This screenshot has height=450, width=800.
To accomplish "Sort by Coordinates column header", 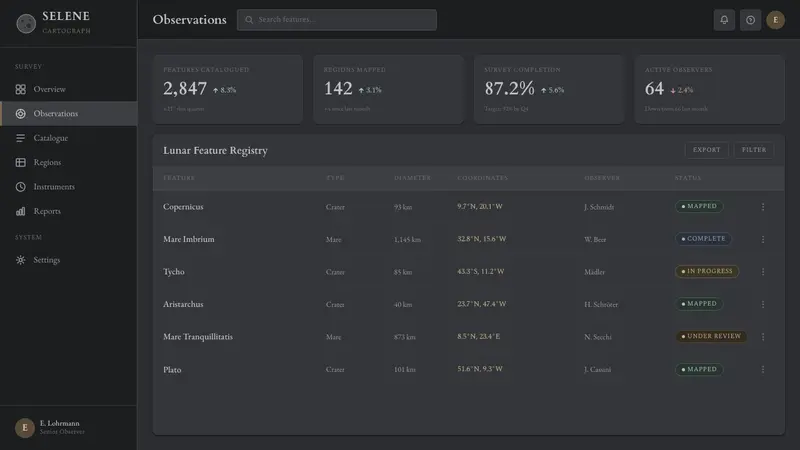I will (x=483, y=178).
